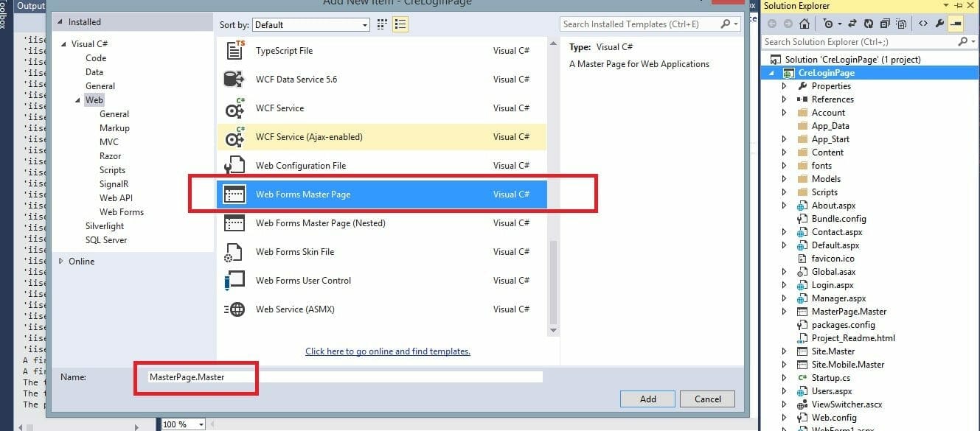
Task: Switch templates to medium icons list view
Action: 400,24
